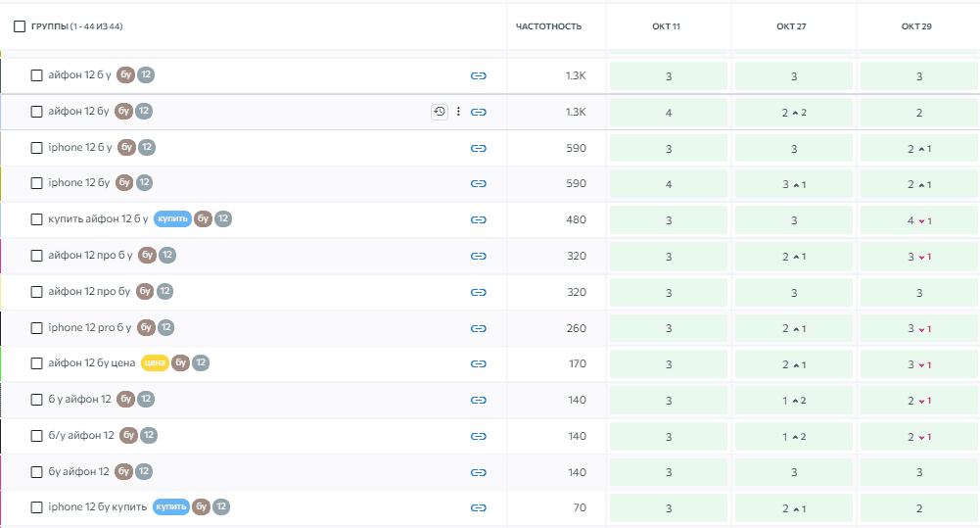Viewport: 980px width, 528px height.
Task: Check the iphone 12 бу row checkbox
Action: tap(37, 182)
